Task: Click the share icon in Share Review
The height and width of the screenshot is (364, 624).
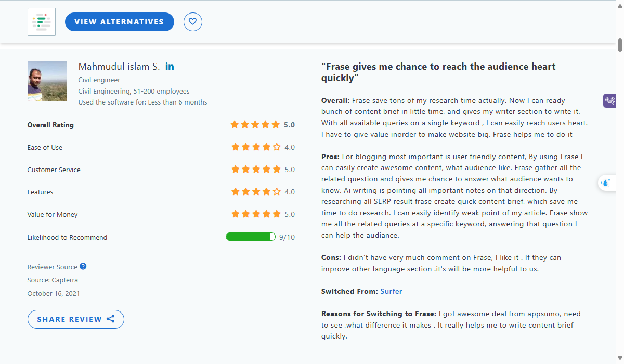Action: pyautogui.click(x=110, y=319)
